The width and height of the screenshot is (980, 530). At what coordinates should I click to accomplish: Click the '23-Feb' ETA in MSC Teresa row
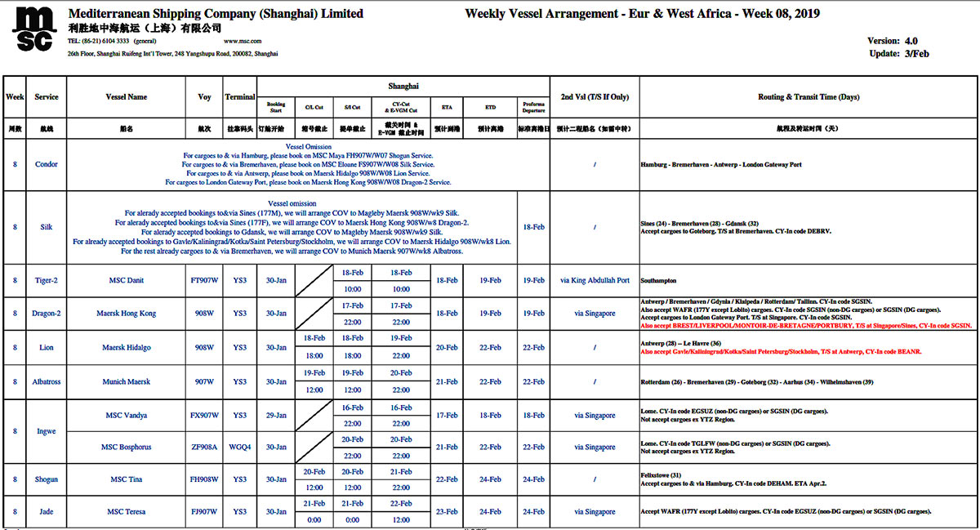pyautogui.click(x=447, y=512)
